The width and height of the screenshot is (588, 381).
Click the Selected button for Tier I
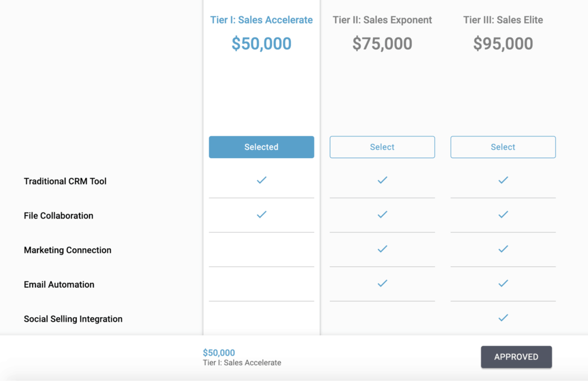click(261, 147)
